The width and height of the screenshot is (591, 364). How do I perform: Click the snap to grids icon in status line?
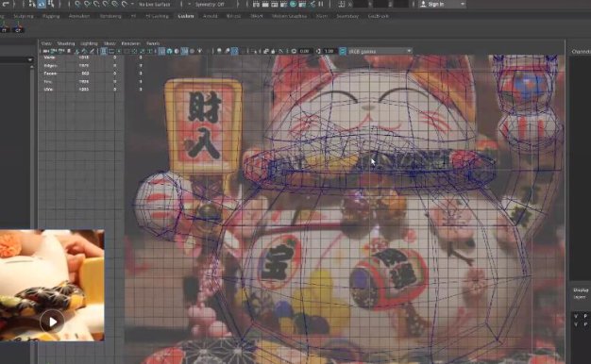point(77,4)
